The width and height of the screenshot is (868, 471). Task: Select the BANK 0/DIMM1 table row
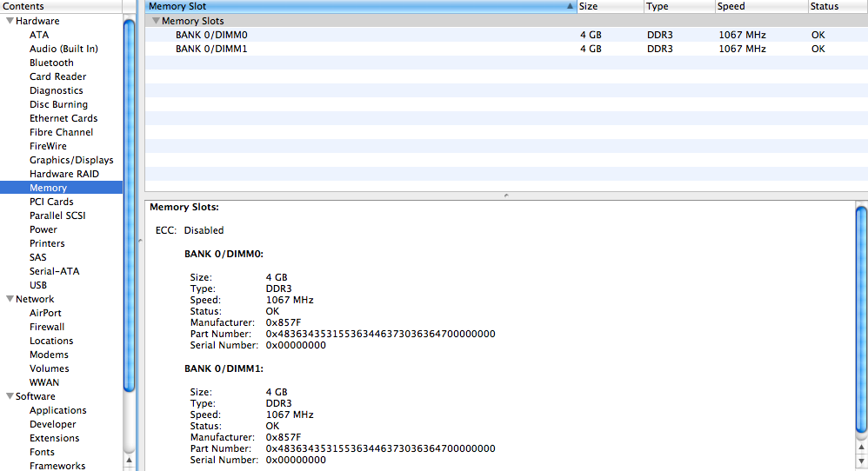pos(506,49)
